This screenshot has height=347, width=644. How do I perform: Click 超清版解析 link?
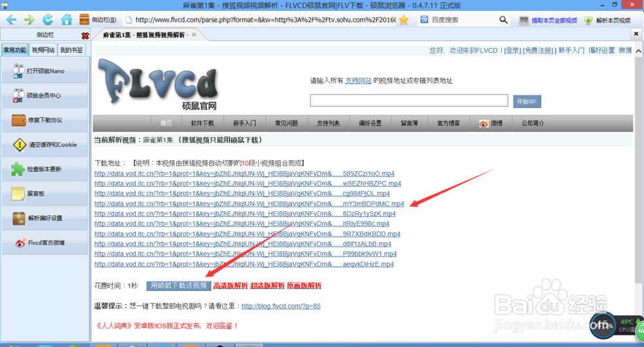point(267,286)
